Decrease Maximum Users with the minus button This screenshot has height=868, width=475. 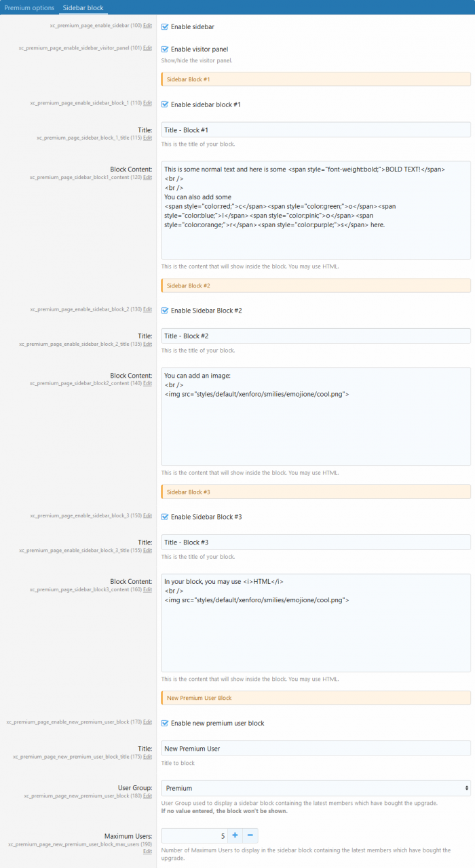click(250, 835)
